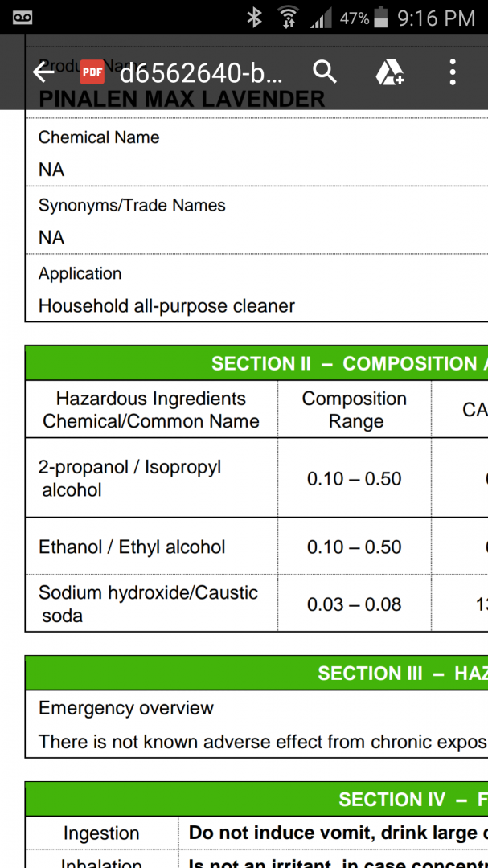Tap the Sodium hydroxide/Caustic soda cell
The height and width of the screenshot is (868, 488).
coord(148,604)
